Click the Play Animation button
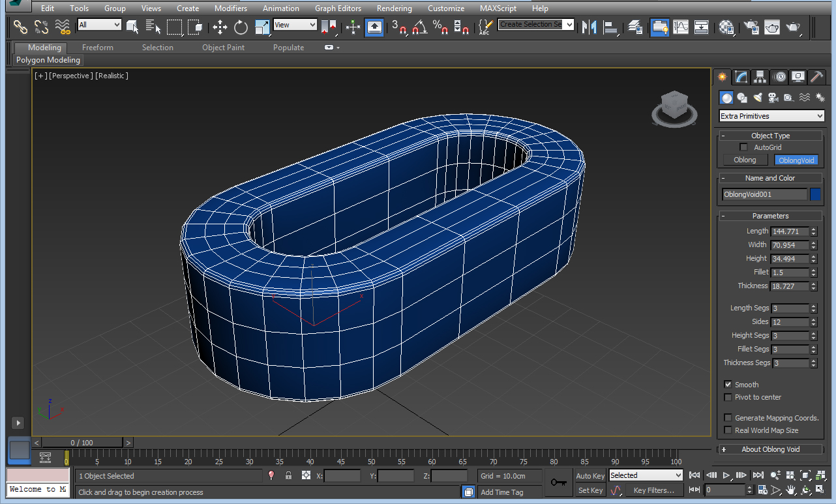Screen dimensions: 836x504 coord(726,475)
